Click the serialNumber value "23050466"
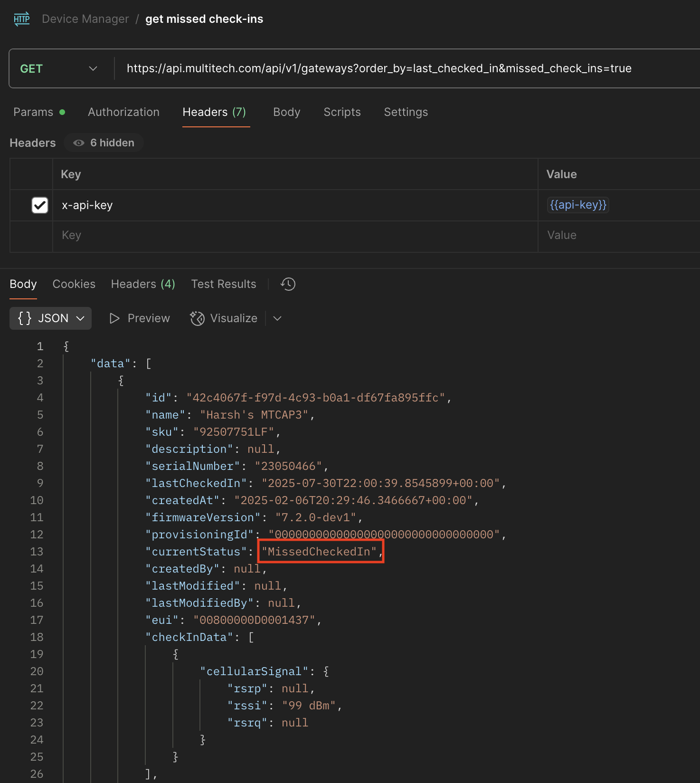The width and height of the screenshot is (700, 783). point(289,466)
